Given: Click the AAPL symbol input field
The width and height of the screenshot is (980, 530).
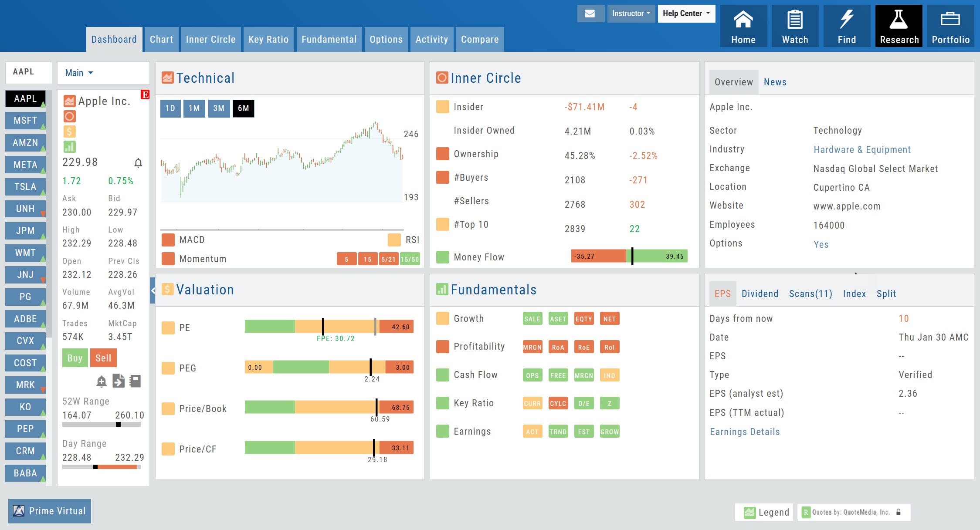Looking at the screenshot, I should pos(29,72).
